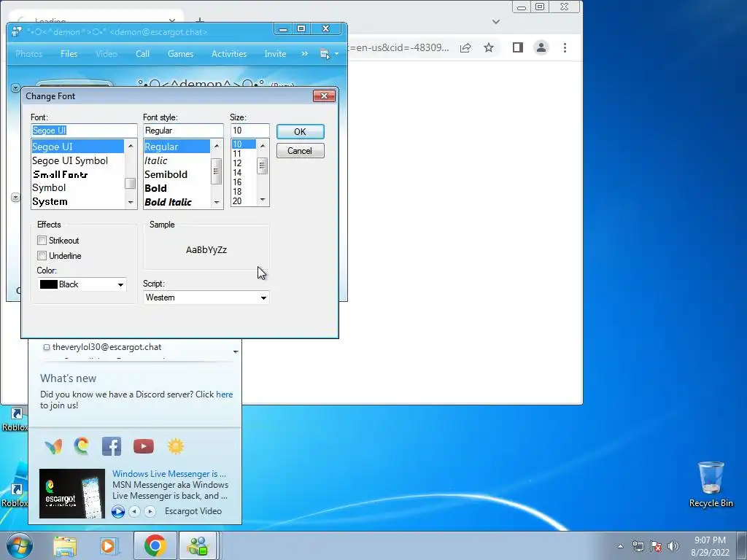Click the volume speaker tray icon
Image resolution: width=747 pixels, height=560 pixels.
pos(673,546)
